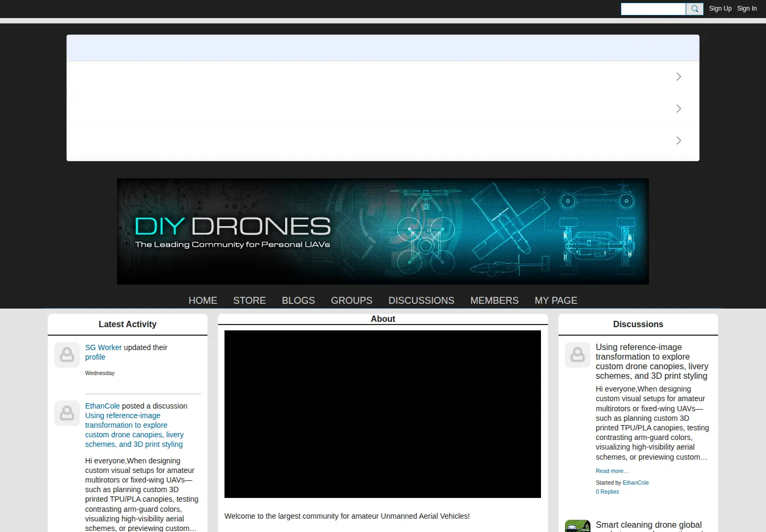The height and width of the screenshot is (532, 766).
Task: Go to MY PAGE in the menu
Action: 556,301
